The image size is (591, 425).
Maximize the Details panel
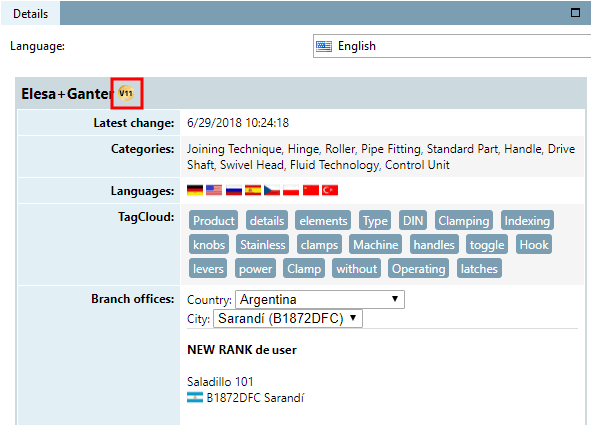575,13
